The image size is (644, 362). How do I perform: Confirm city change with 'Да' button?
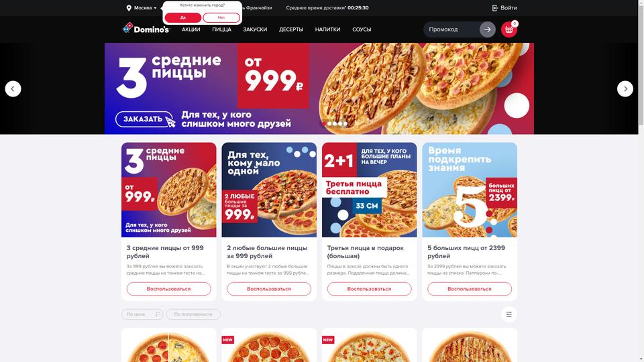(x=183, y=17)
